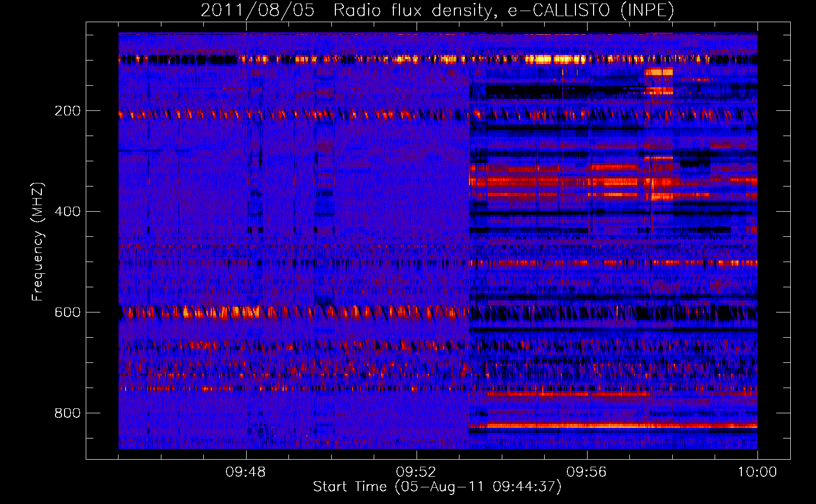Click the date "2011/08/05" in the title

(x=258, y=11)
